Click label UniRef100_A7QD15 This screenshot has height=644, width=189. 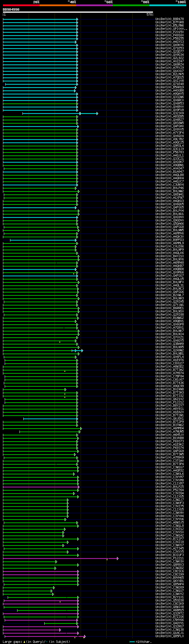(x=170, y=77)
